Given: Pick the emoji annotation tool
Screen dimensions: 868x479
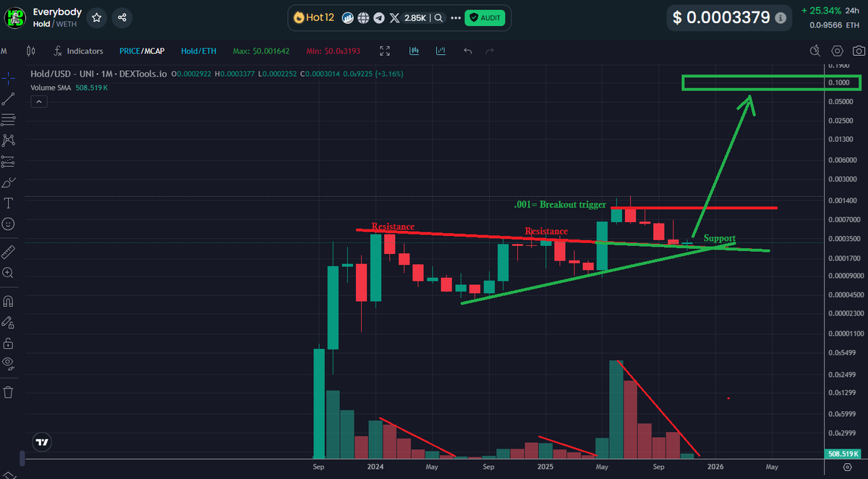Looking at the screenshot, I should click(9, 224).
